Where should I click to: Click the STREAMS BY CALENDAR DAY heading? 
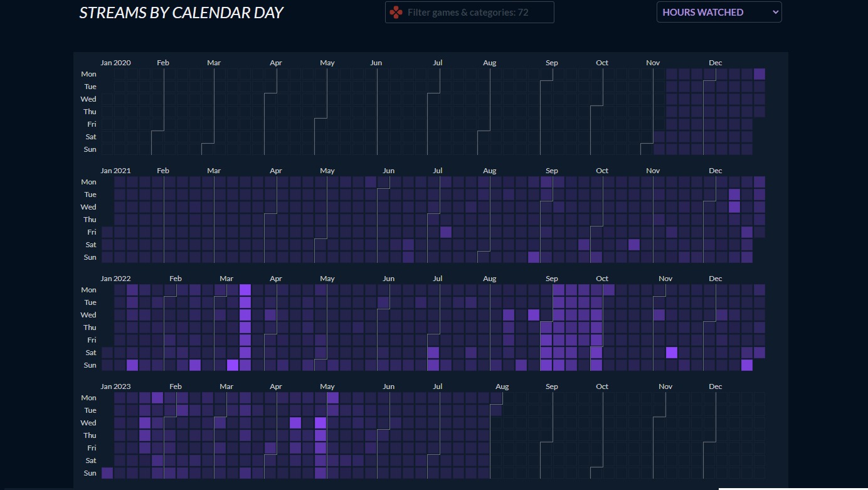click(181, 13)
